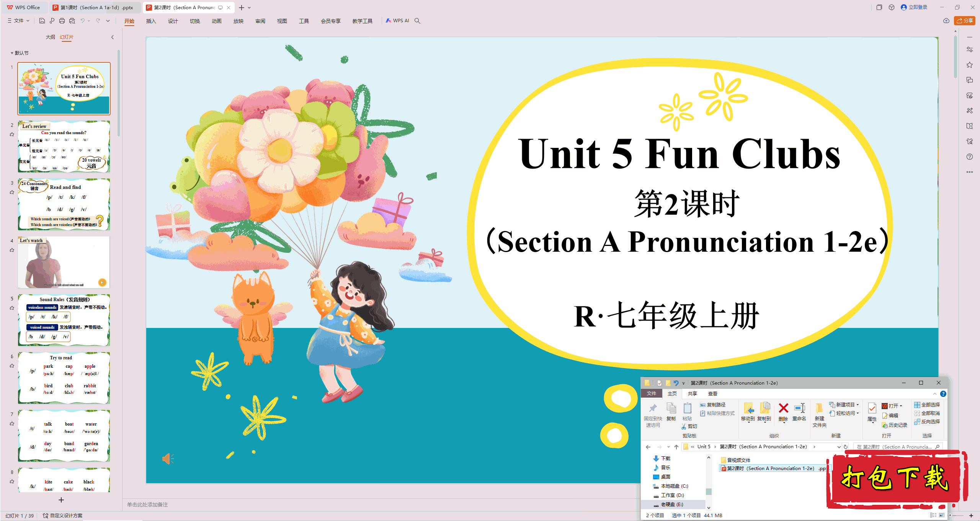Open the 动画 ribbon tab
980x521 pixels.
(216, 21)
